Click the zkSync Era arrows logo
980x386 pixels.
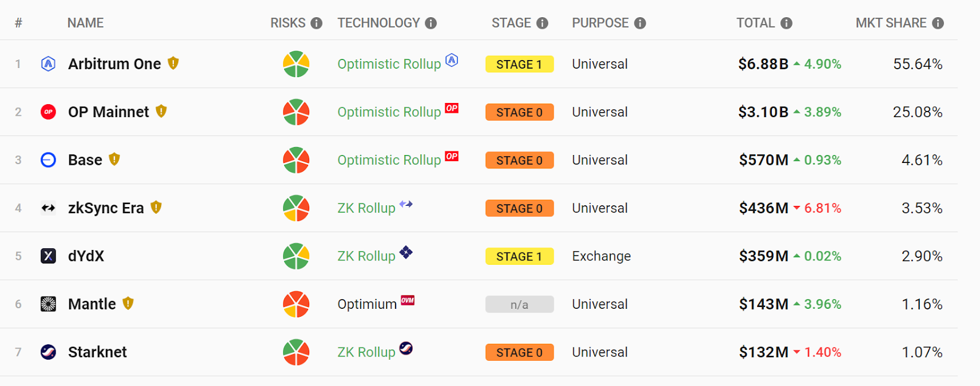(x=48, y=208)
